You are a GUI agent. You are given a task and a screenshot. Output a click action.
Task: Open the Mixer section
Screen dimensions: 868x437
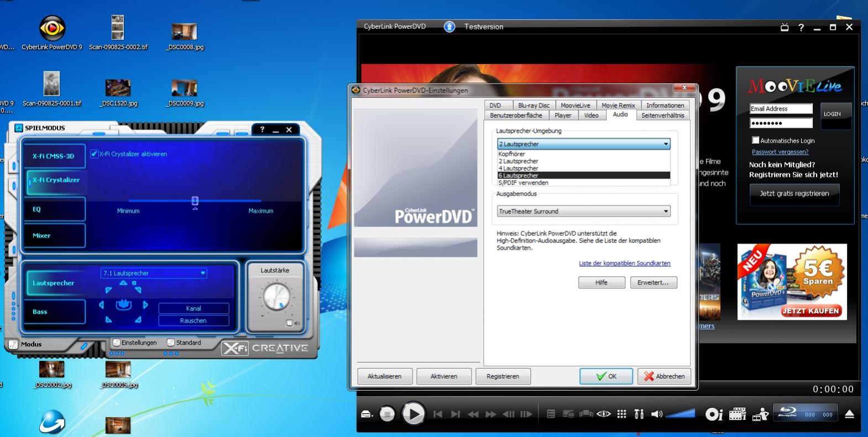tap(54, 236)
